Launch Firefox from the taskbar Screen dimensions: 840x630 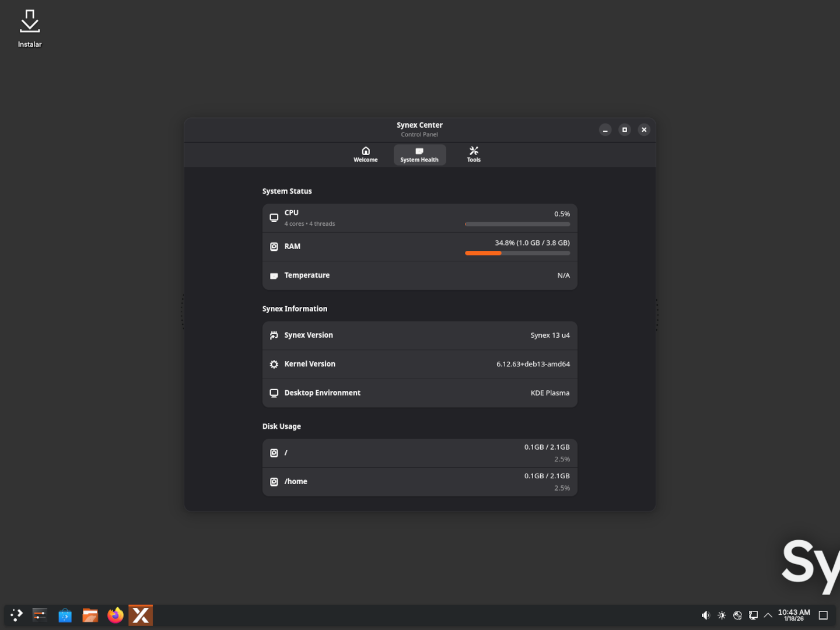116,615
